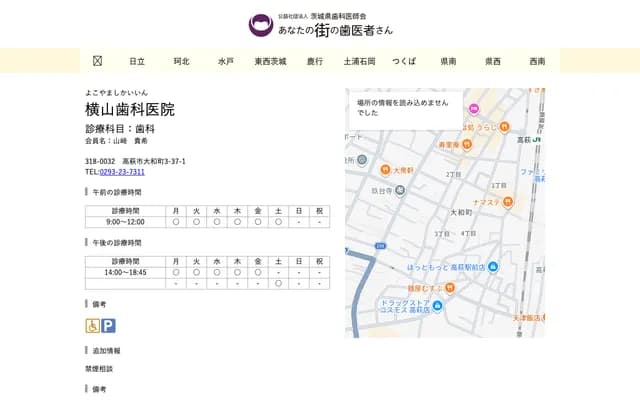Image resolution: width=640 pixels, height=400 pixels.
Task: Click the 午後の診療時間 section heading
Action: tap(117, 242)
